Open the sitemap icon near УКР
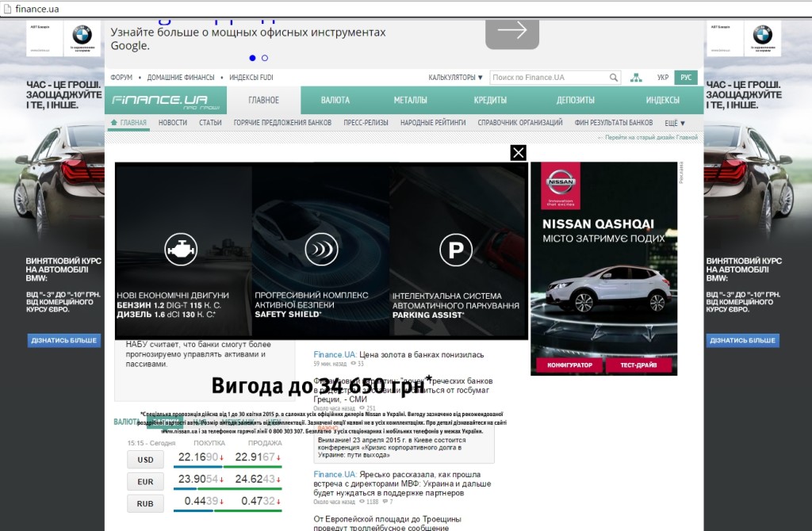This screenshot has width=812, height=531. (636, 78)
